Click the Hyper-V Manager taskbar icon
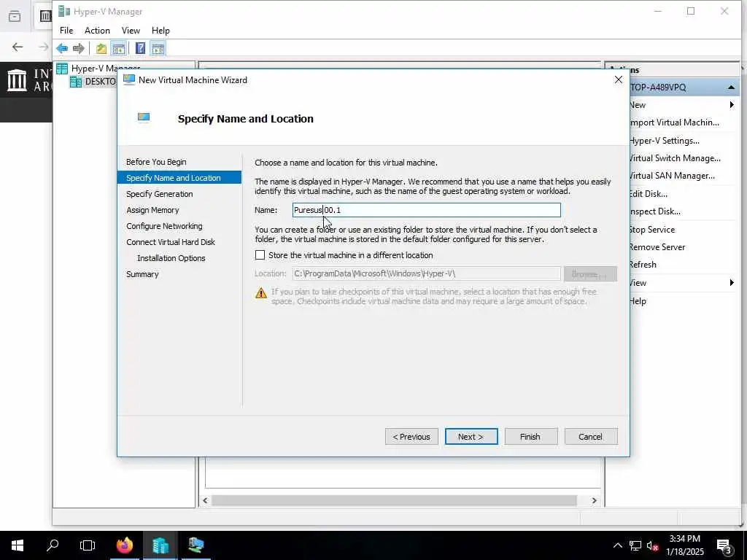Image resolution: width=747 pixels, height=560 pixels. coord(160,545)
